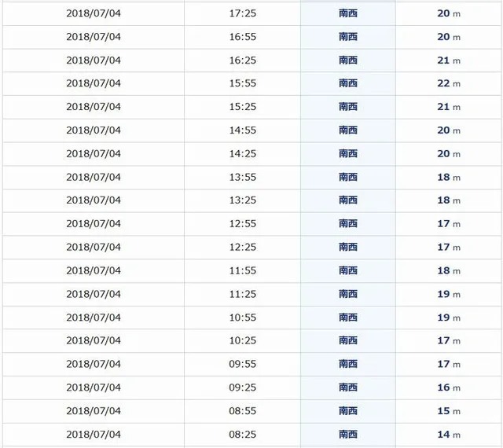Click the 20 m value at 14:25

pos(449,154)
